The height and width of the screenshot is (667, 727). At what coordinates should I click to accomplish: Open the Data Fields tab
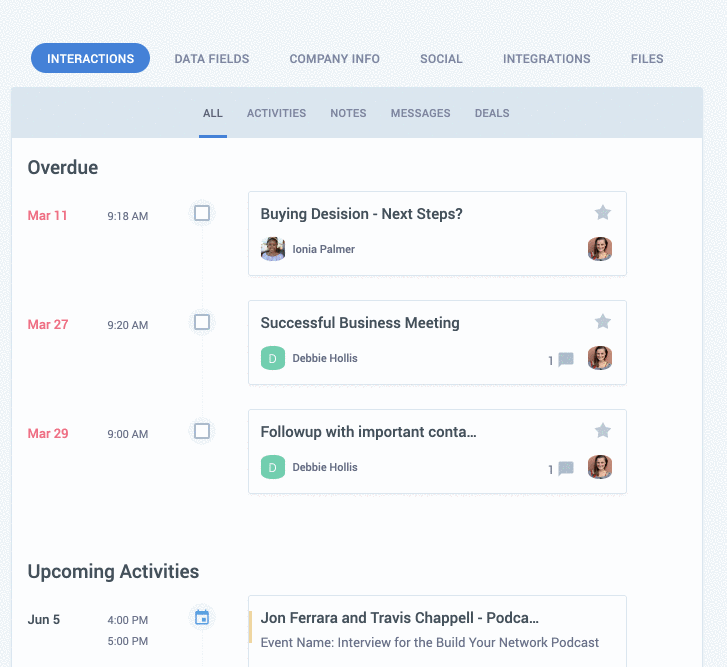click(x=212, y=59)
